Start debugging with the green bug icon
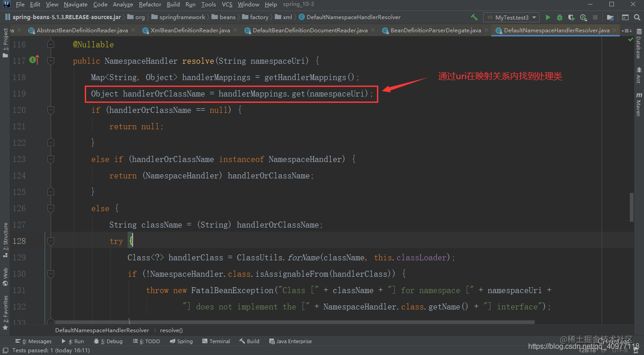 point(560,17)
